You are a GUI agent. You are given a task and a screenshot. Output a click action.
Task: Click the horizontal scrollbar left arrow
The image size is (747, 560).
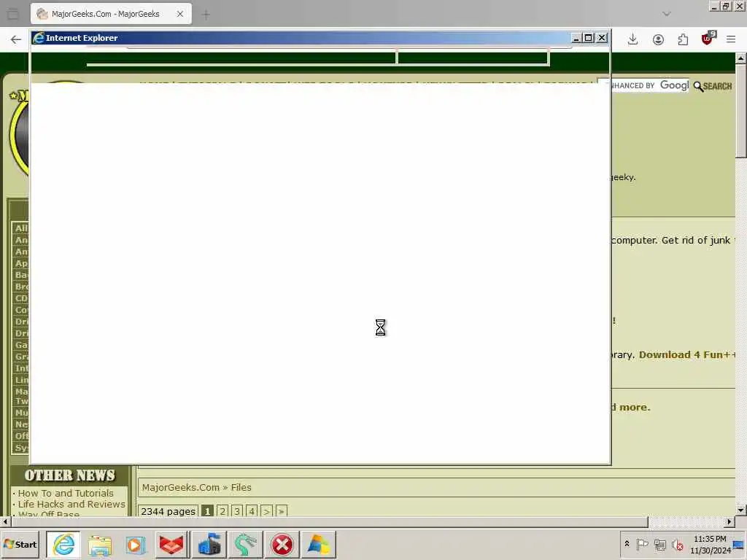tap(5, 522)
